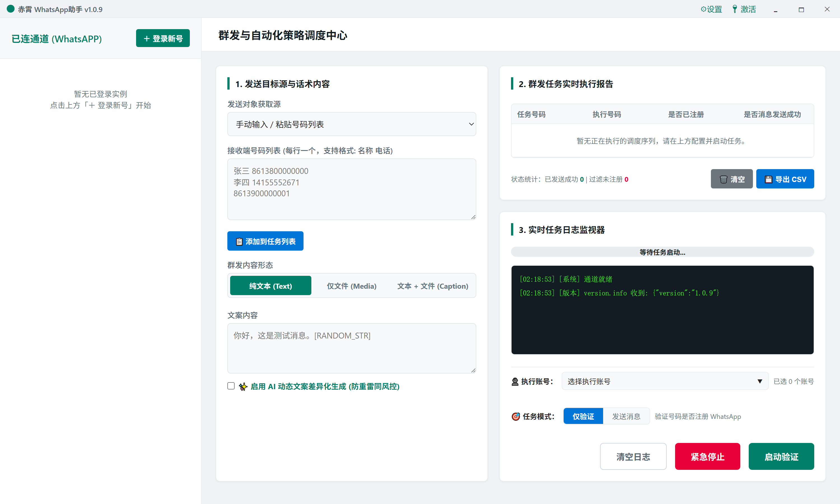The height and width of the screenshot is (504, 840).
Task: Close the WhatsApp助手 window
Action: pos(827,10)
